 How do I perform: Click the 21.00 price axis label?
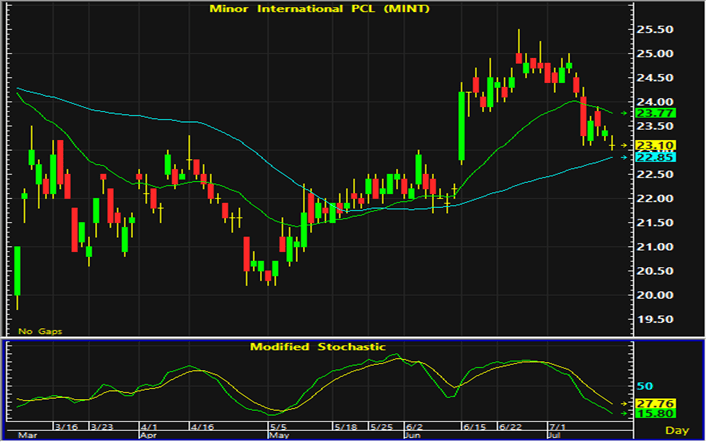tap(655, 247)
